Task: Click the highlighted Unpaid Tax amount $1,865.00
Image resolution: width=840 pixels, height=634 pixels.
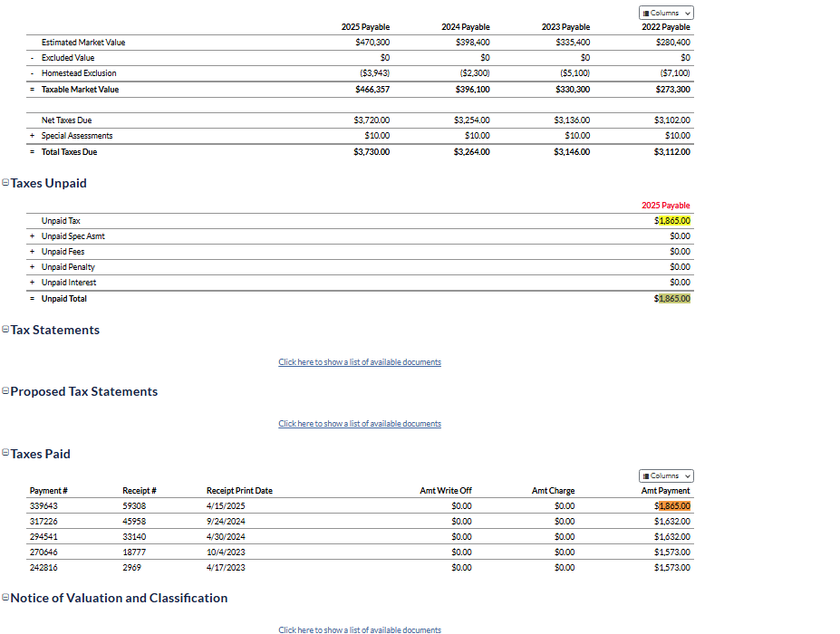Action: tap(673, 221)
